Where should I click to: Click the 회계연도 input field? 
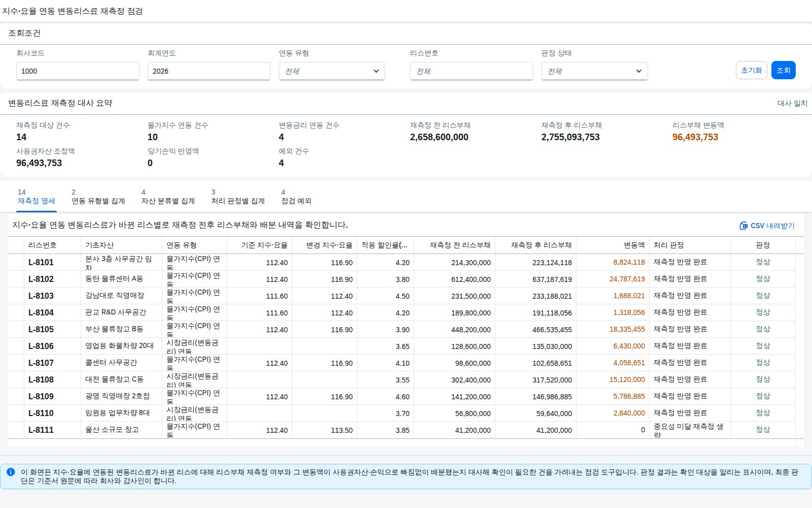pos(209,71)
